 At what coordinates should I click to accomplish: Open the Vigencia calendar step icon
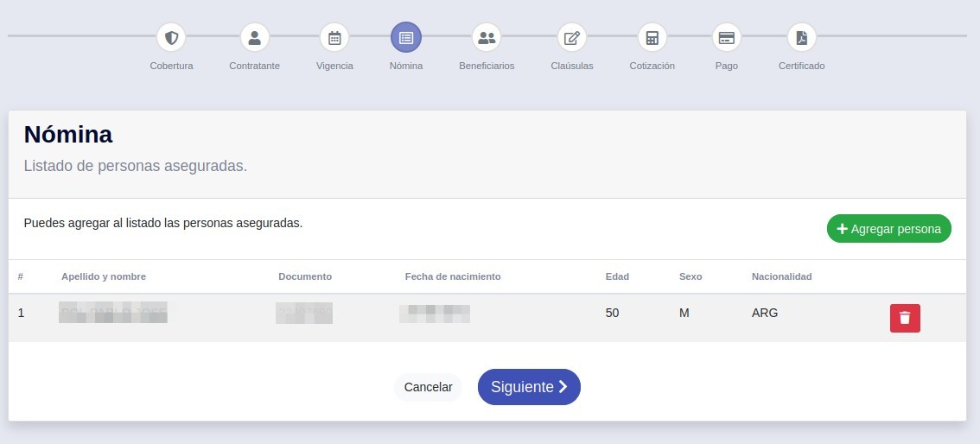[x=334, y=37]
